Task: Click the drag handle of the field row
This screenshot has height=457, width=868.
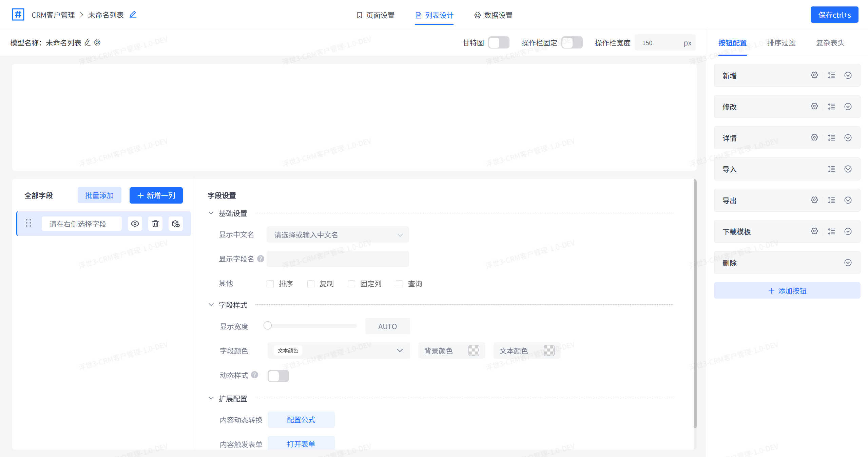Action: pyautogui.click(x=28, y=223)
